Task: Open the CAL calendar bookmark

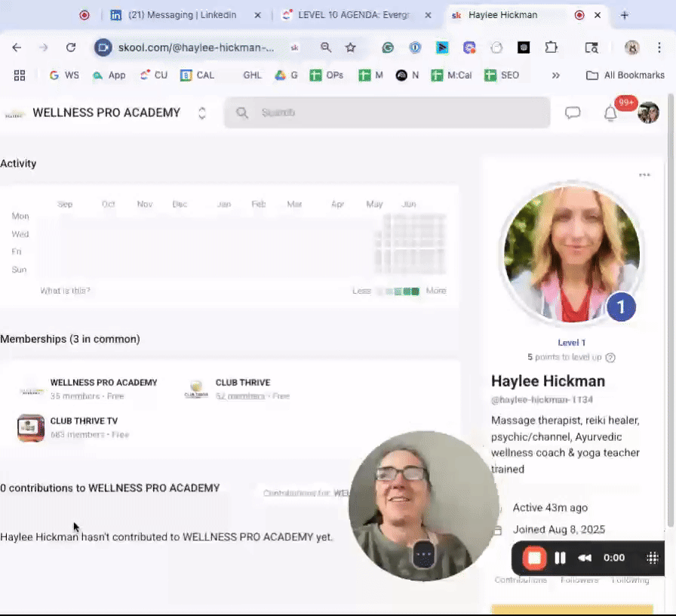Action: (198, 75)
